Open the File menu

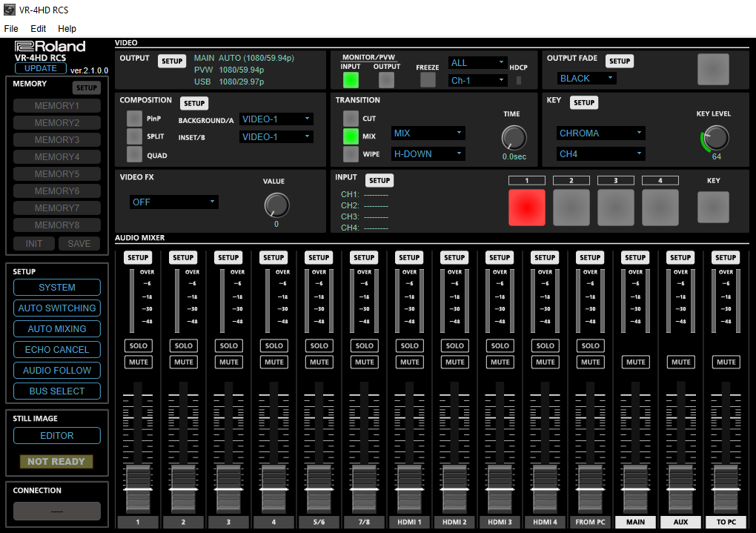point(11,29)
